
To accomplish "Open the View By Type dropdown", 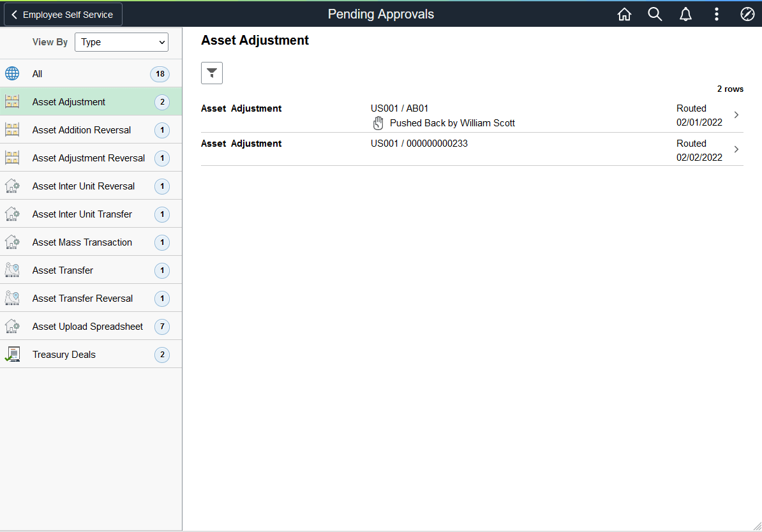I will click(x=121, y=42).
